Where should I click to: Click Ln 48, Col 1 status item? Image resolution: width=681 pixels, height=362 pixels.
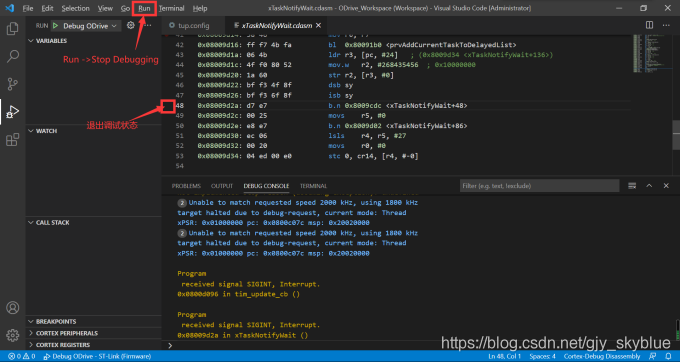click(504, 356)
